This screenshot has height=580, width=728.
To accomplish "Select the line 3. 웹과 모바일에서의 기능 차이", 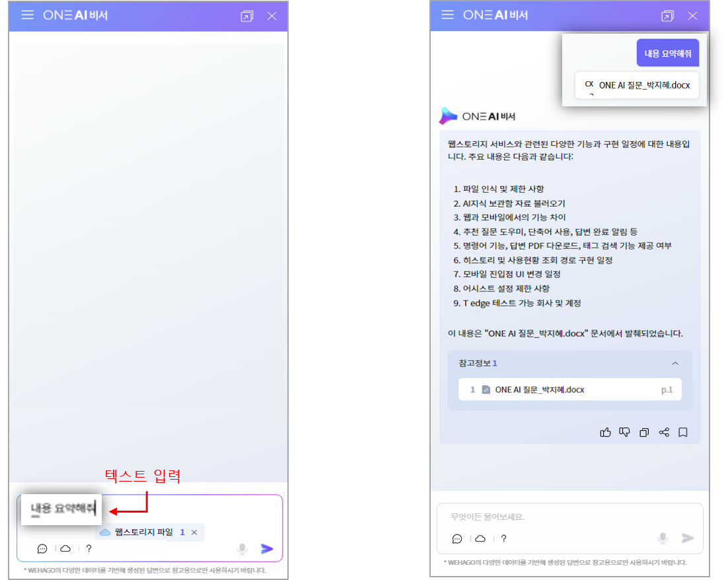I will 509,217.
